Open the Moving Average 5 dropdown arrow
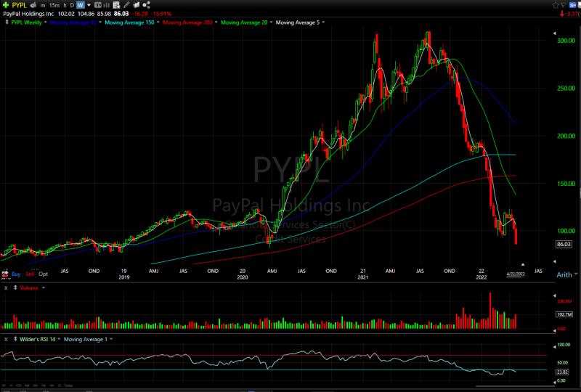This screenshot has height=392, width=581. (x=323, y=23)
